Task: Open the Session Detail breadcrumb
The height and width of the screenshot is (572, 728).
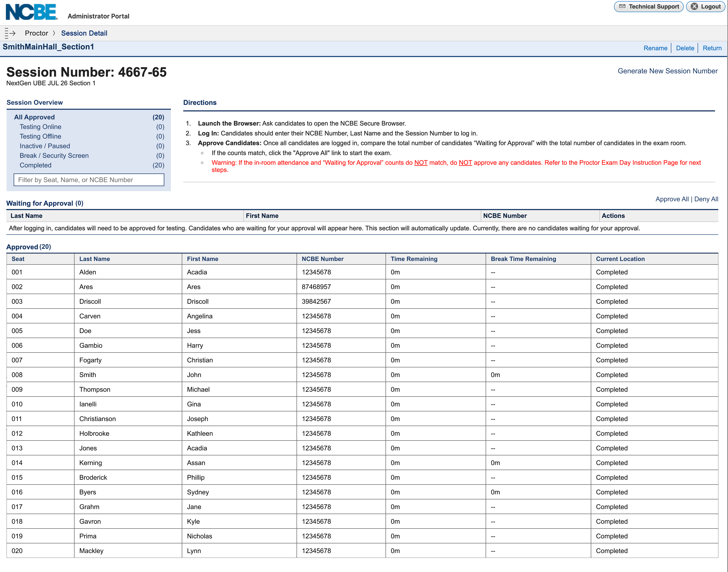Action: pyautogui.click(x=84, y=33)
